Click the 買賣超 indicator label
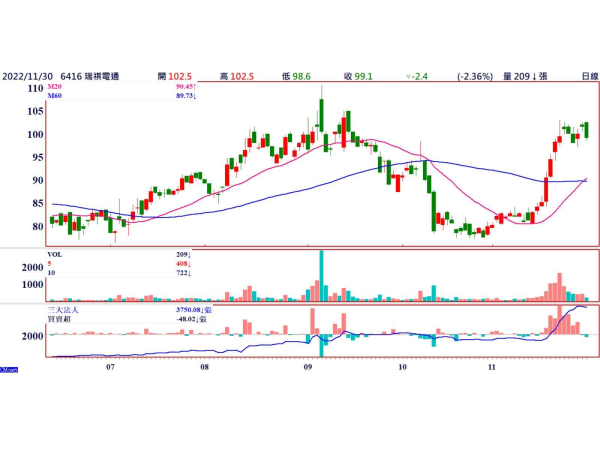 tap(59, 319)
